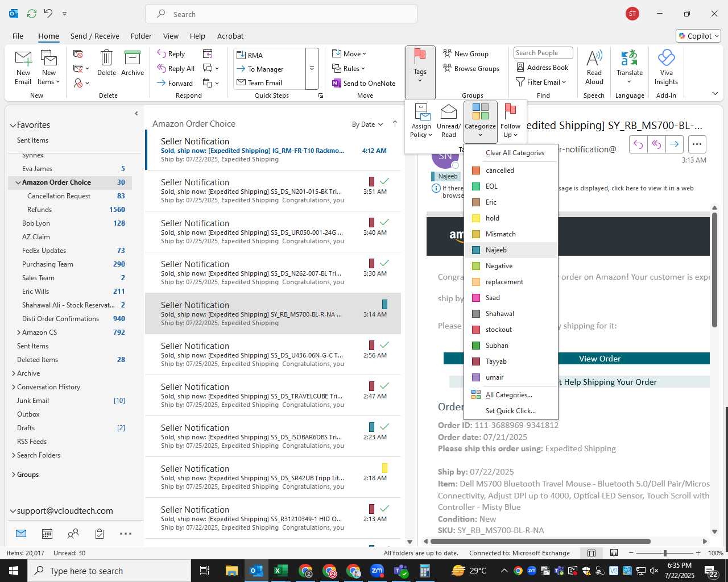
Task: Open Assign Policy menu
Action: (x=421, y=121)
